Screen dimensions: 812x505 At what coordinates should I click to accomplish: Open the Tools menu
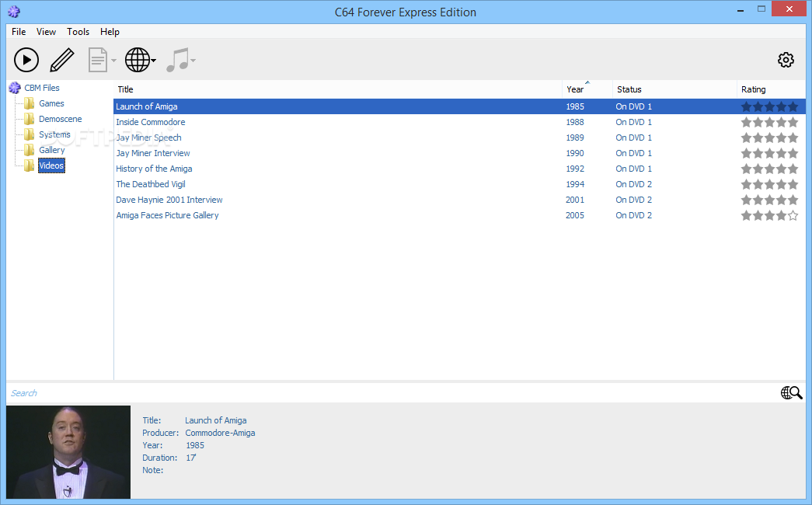78,32
